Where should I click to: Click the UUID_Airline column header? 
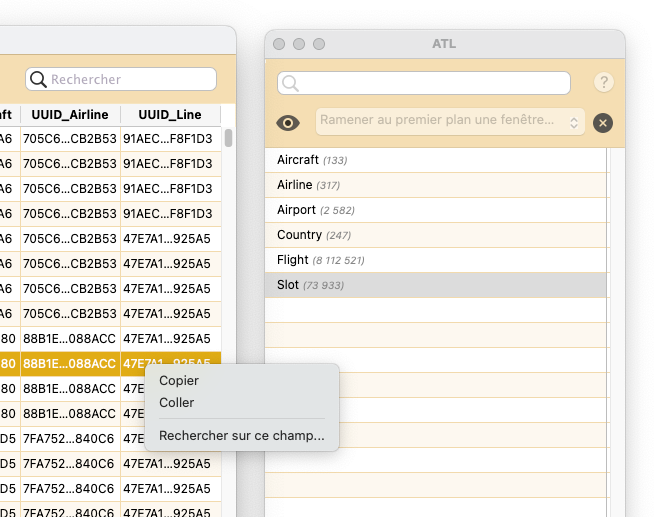coord(70,115)
